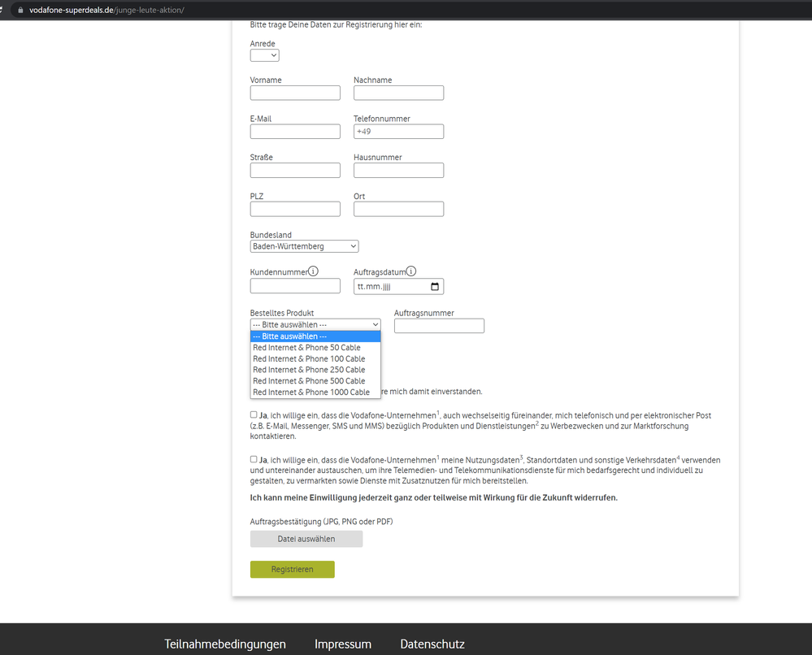The height and width of the screenshot is (655, 812).
Task: Choose Red Internet & Phone 500 Cable
Action: [x=315, y=381]
